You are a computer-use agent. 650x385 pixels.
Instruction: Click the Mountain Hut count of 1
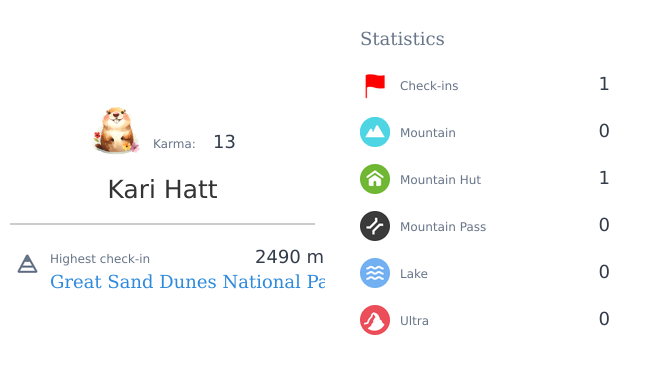pyautogui.click(x=604, y=178)
